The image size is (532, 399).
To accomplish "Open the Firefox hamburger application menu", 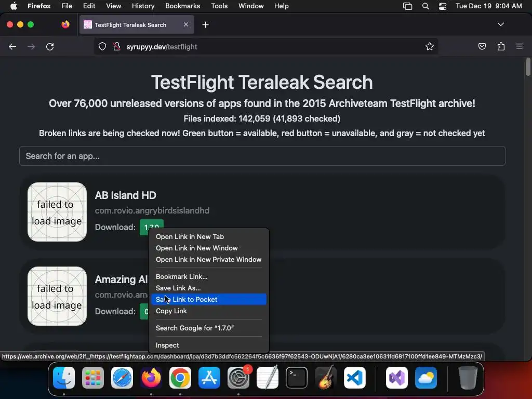I will tap(520, 46).
